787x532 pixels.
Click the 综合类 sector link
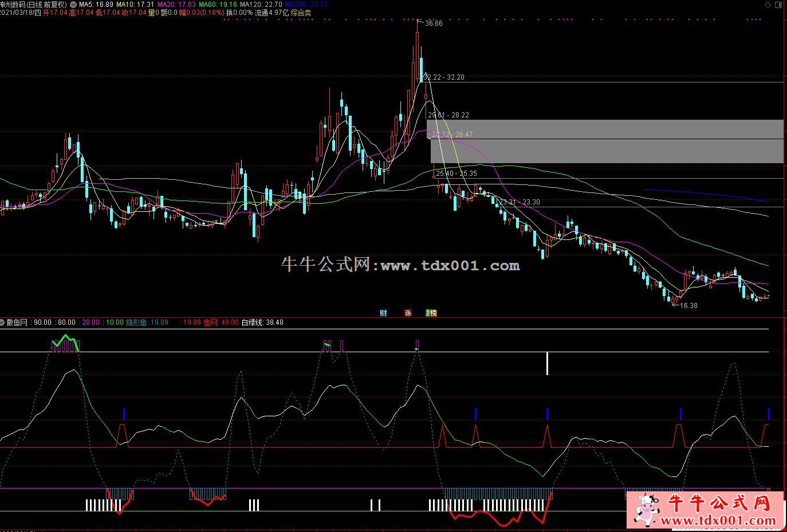click(301, 13)
